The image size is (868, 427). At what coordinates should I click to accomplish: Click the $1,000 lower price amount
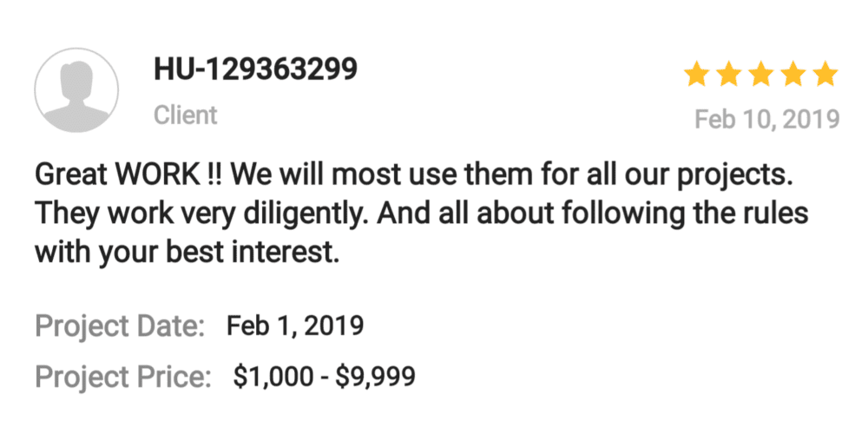[x=272, y=377]
